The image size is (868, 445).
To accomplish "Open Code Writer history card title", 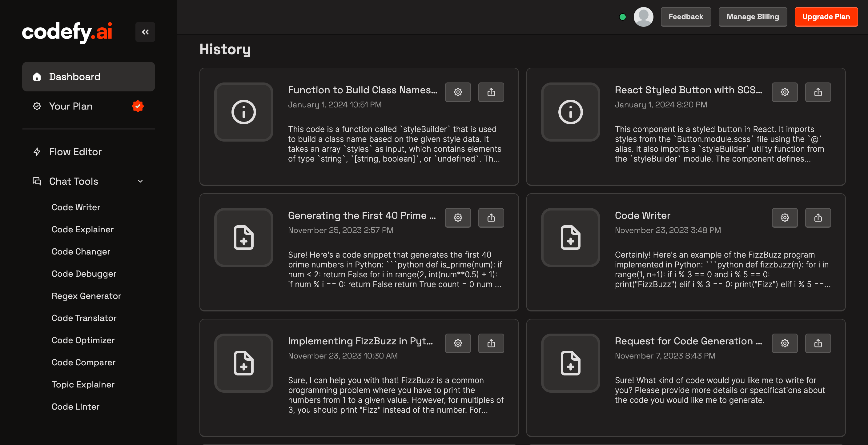I will 642,216.
